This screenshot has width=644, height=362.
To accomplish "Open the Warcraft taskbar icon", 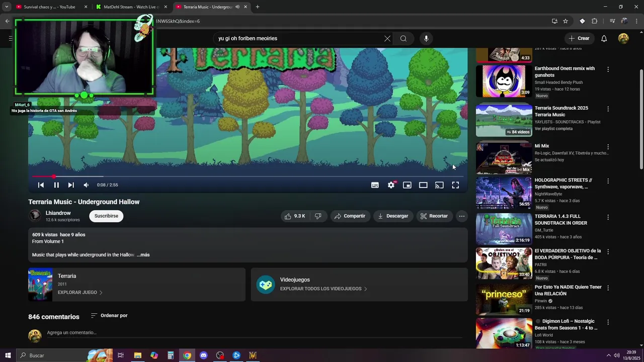I will tap(253, 355).
